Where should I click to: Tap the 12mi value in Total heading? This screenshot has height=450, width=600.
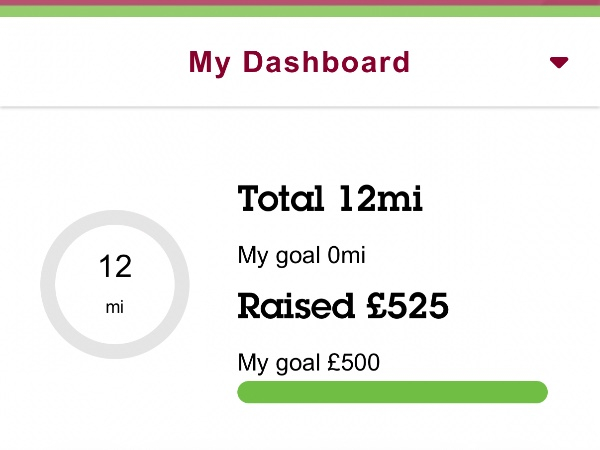(380, 199)
